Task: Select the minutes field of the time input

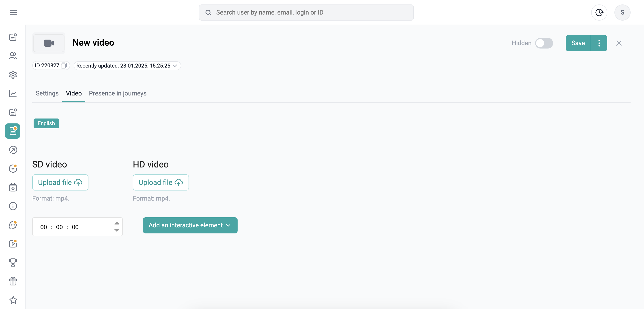Action: [x=59, y=227]
